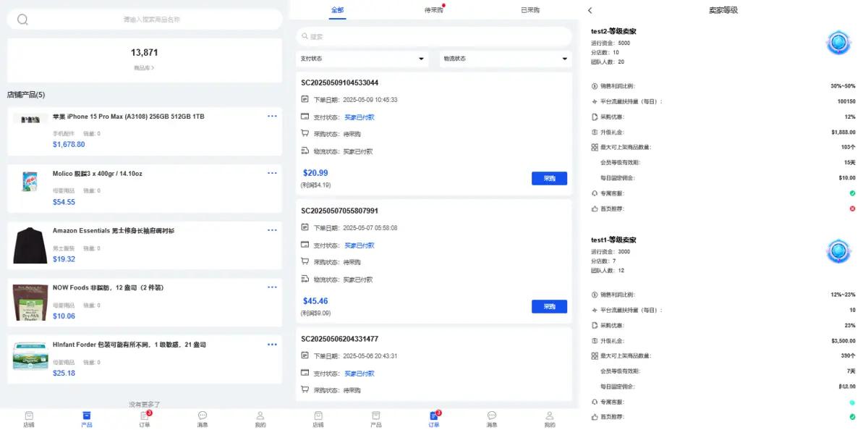Focus the product name search field

coord(145,20)
